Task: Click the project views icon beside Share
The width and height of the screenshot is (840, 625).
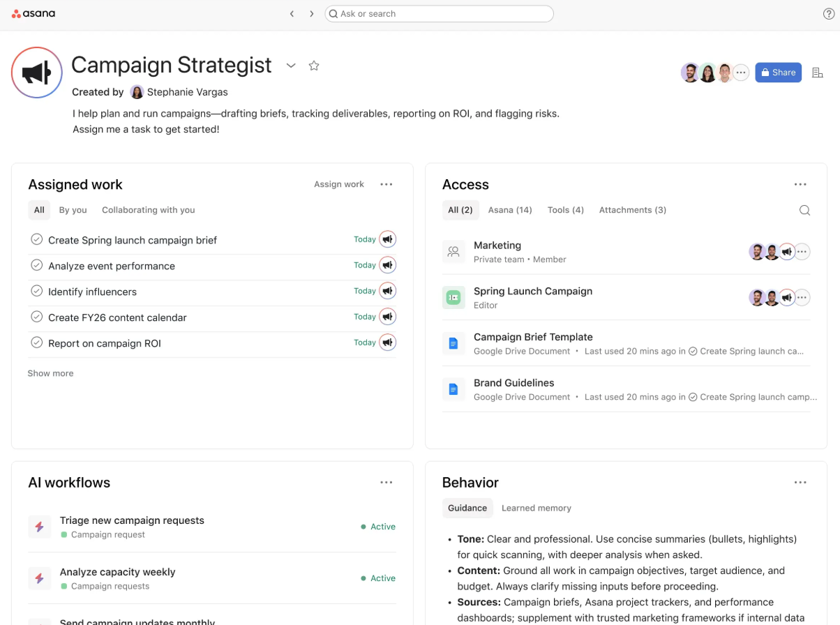Action: tap(817, 72)
